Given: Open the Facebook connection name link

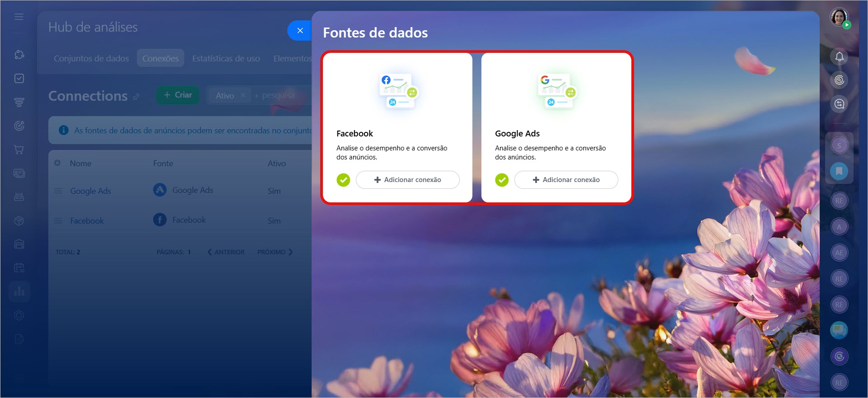Looking at the screenshot, I should tap(87, 221).
